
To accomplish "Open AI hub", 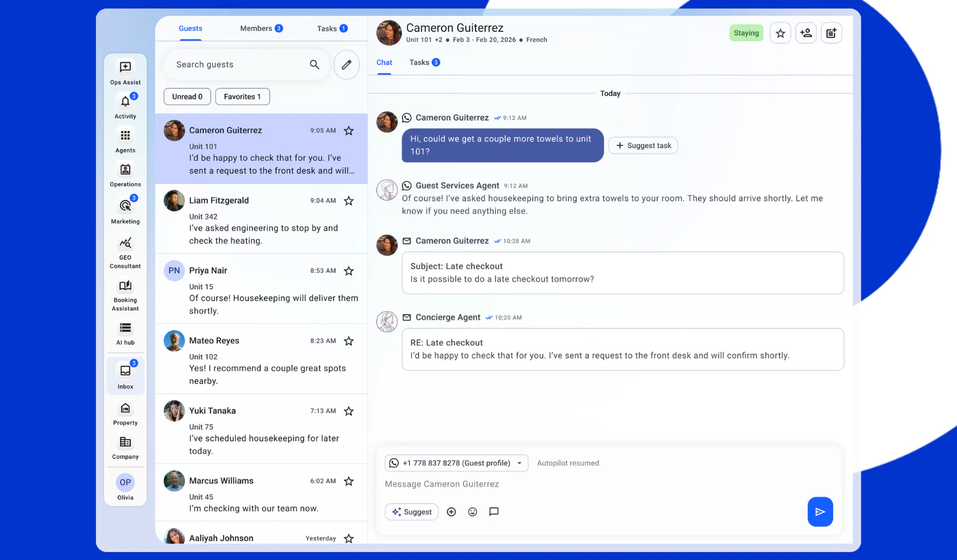I will [x=125, y=333].
